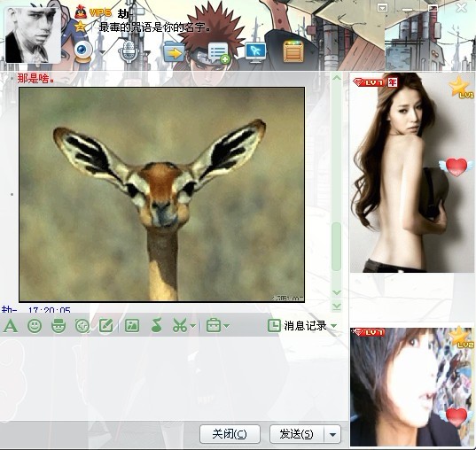Image resolution: width=476 pixels, height=450 pixels.
Task: Send a file using the folder arrow icon
Action: coord(174,52)
